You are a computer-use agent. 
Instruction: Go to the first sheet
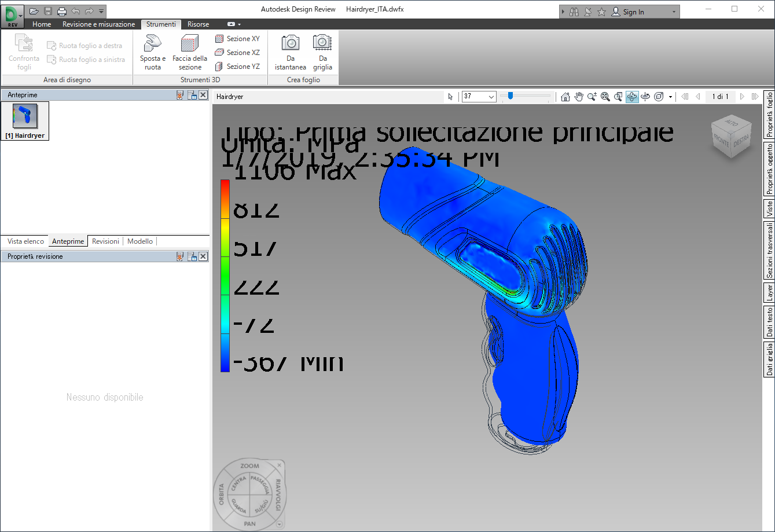(685, 97)
